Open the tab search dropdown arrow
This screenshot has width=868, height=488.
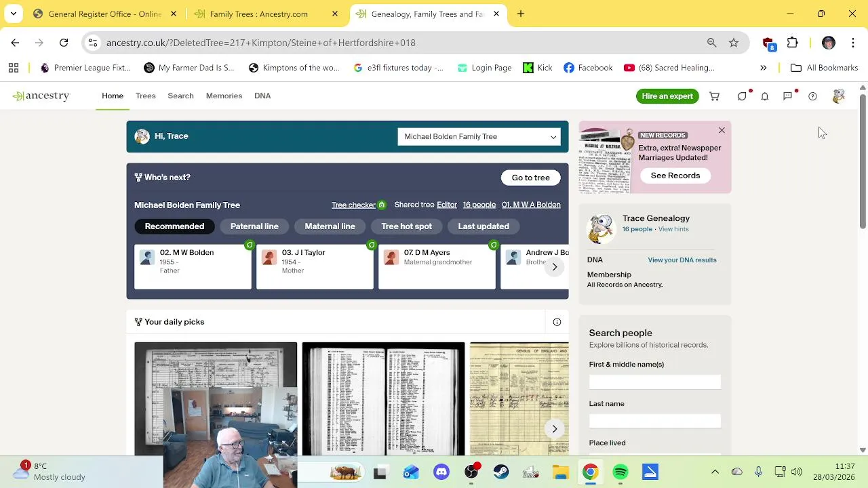coord(14,14)
